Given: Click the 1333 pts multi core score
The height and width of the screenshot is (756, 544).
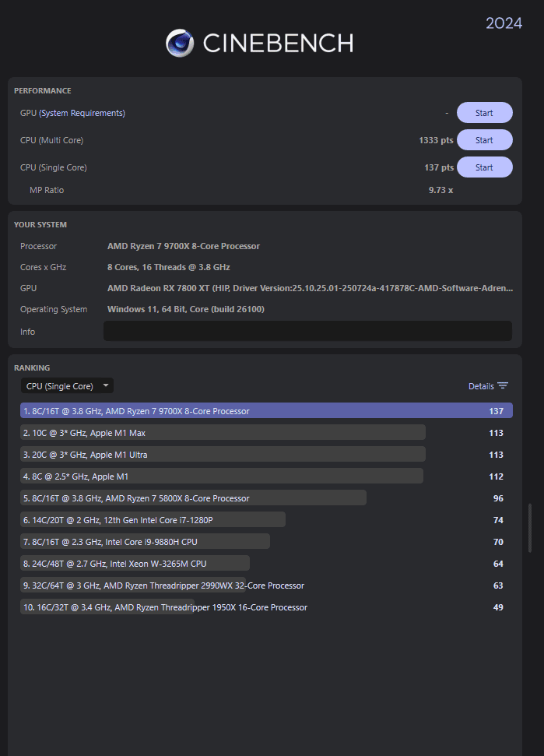Looking at the screenshot, I should 436,140.
